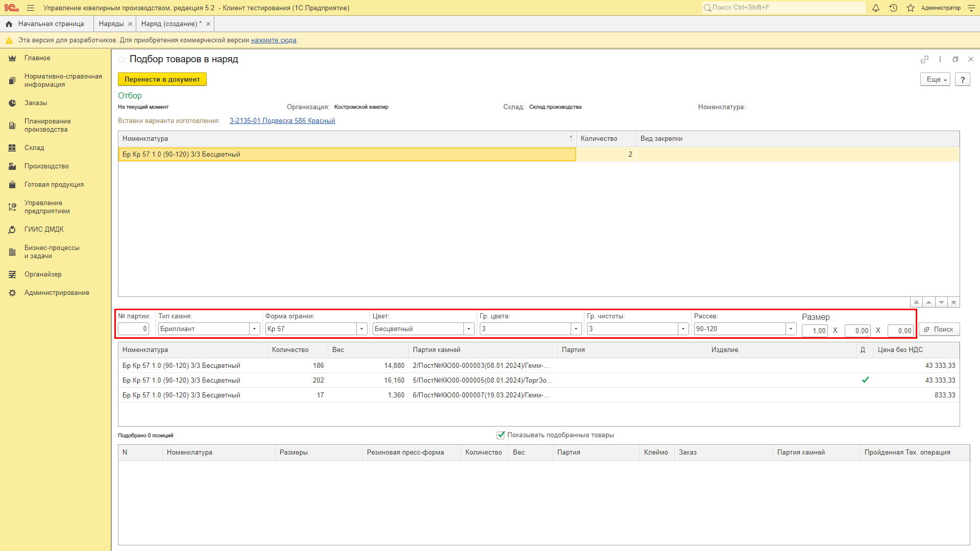
Task: Click Перенести в документ button
Action: [x=162, y=80]
